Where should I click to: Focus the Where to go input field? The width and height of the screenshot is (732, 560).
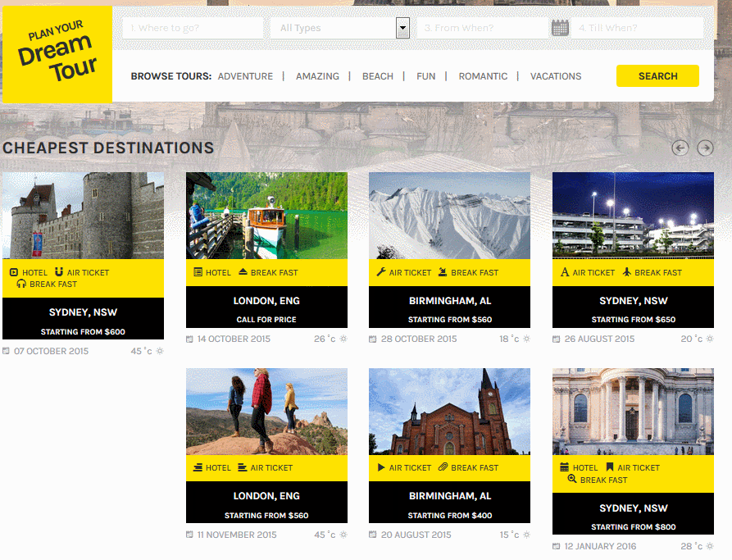click(193, 28)
